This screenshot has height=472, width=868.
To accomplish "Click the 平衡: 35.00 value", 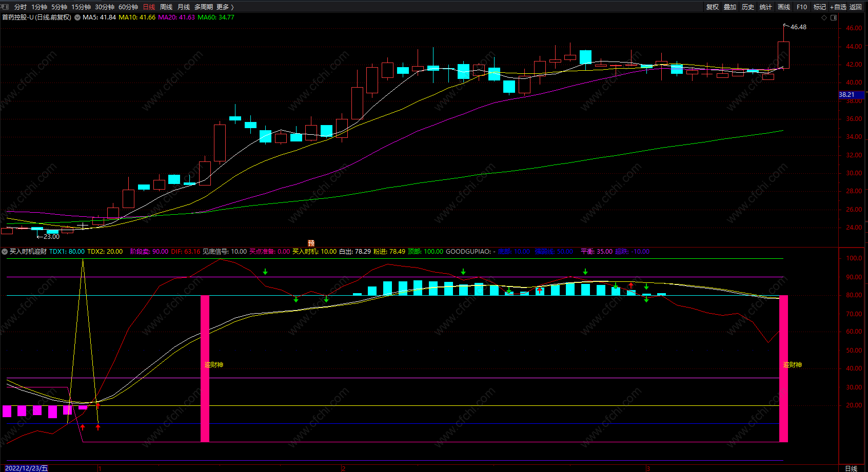I will tap(597, 252).
